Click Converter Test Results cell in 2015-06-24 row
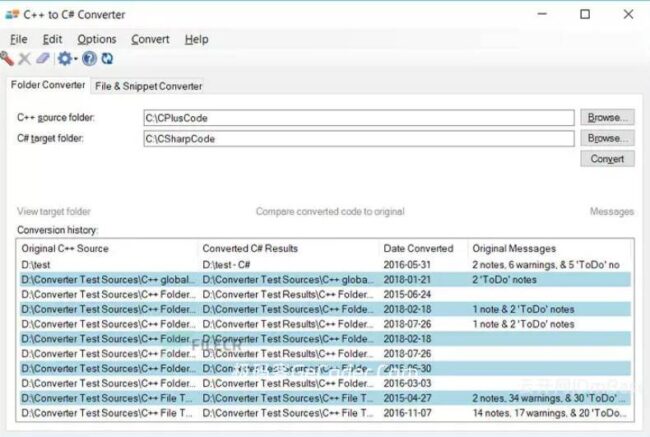 [288, 294]
